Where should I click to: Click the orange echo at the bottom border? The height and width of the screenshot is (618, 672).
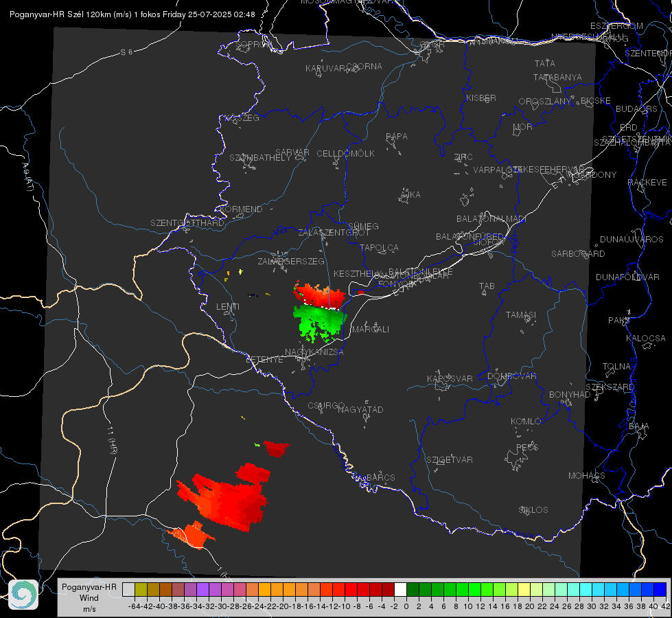tap(193, 535)
